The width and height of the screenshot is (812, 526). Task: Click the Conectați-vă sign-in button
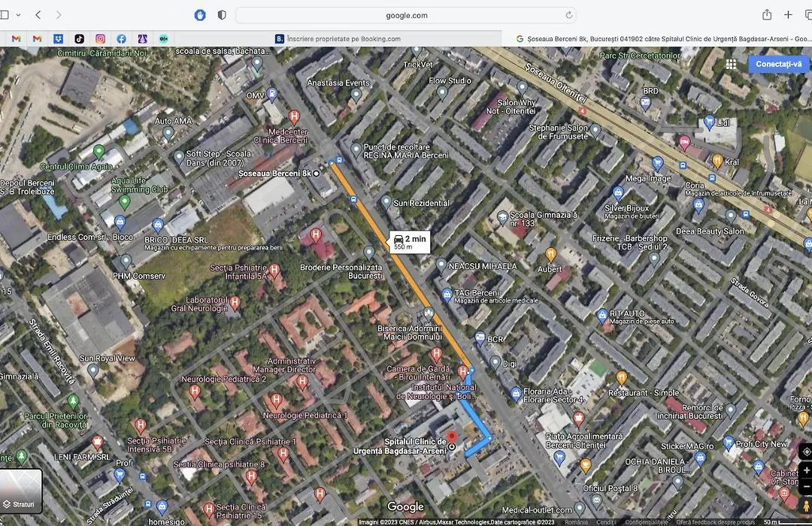tap(778, 64)
